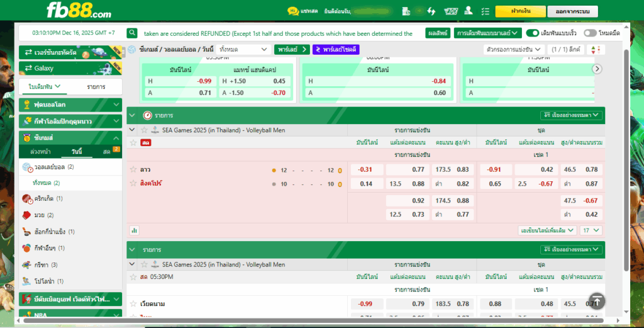Screen dimensions: 644x328
Task: Star the สด 05:30PM match row
Action: pyautogui.click(x=133, y=277)
